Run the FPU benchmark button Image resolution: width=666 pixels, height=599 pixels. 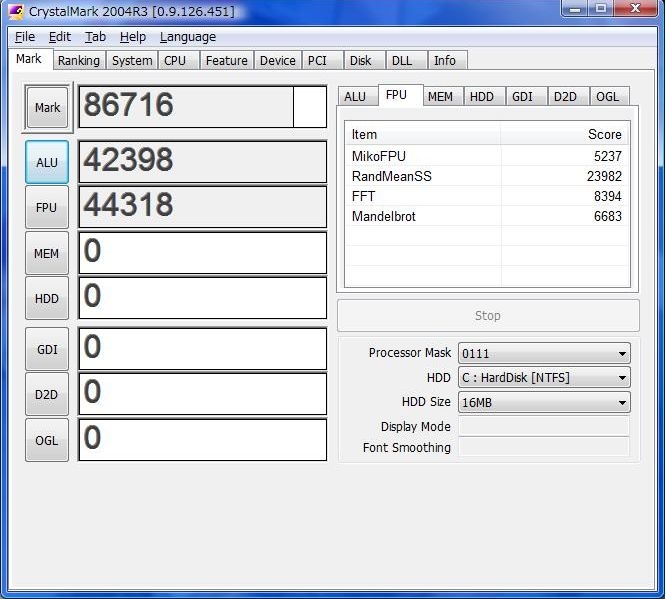47,207
